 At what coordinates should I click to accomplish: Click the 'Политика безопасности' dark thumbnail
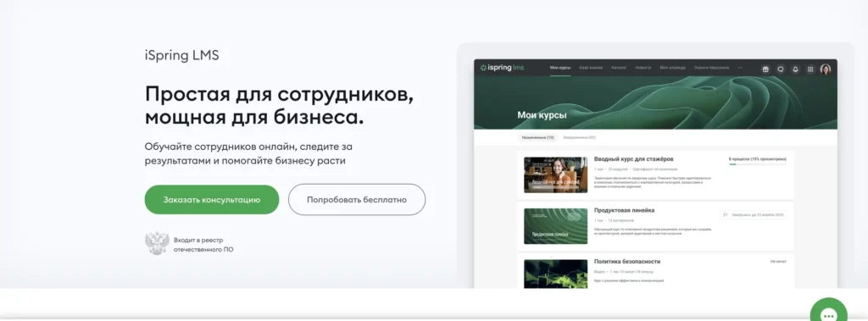click(556, 274)
